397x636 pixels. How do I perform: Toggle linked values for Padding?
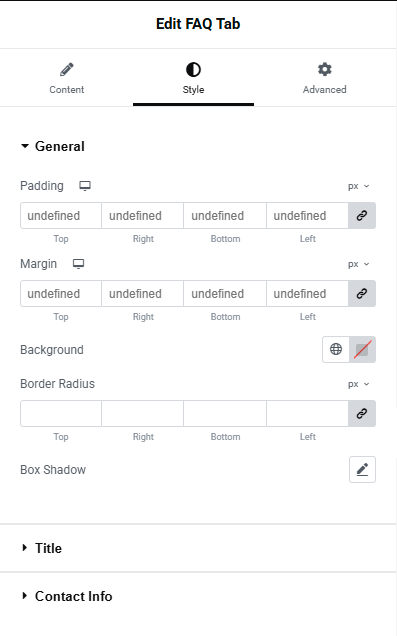[x=362, y=215]
